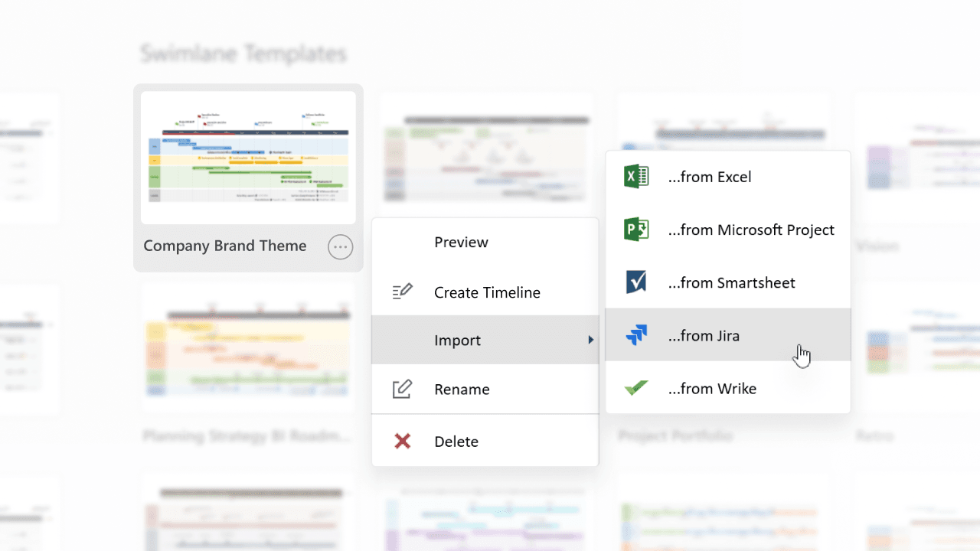
Task: Click the green Wrike checkmark icon
Action: (x=636, y=388)
